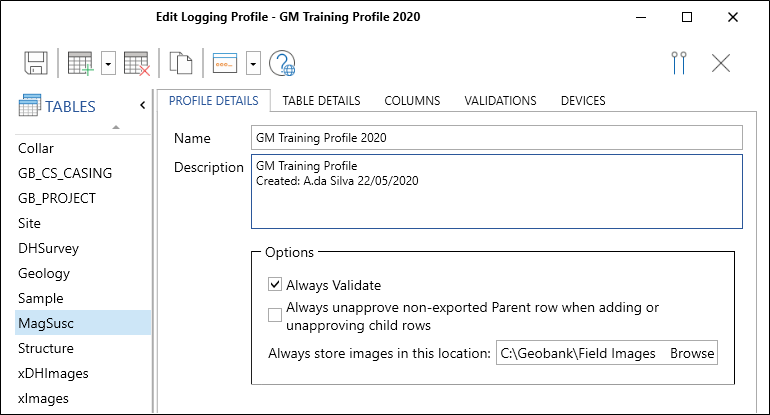Select the MagSusc table
Viewport: 770px width, 415px height.
(83, 323)
